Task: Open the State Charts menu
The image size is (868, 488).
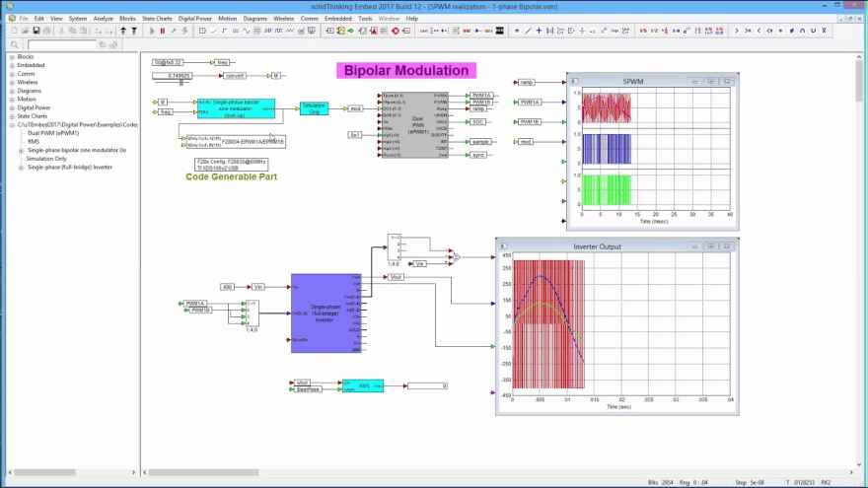Action: tap(156, 18)
